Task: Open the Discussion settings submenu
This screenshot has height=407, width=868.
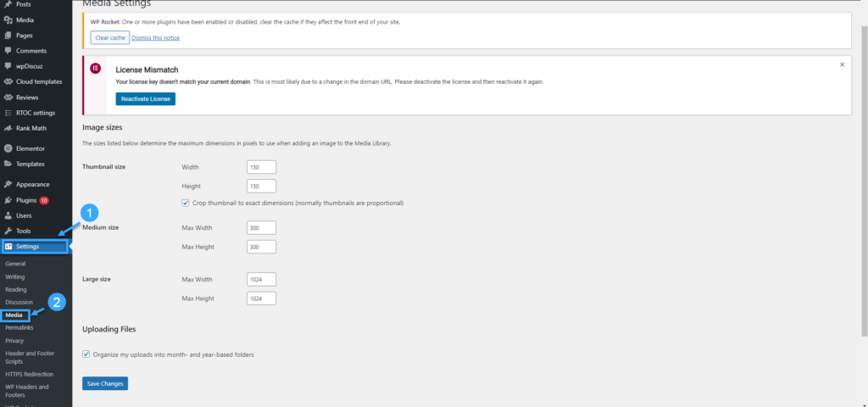Action: pyautogui.click(x=19, y=302)
